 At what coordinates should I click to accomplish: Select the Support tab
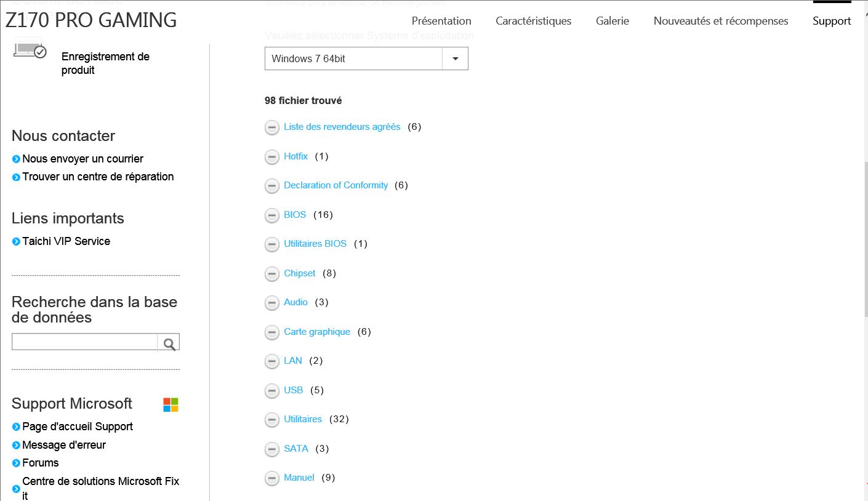pos(832,21)
